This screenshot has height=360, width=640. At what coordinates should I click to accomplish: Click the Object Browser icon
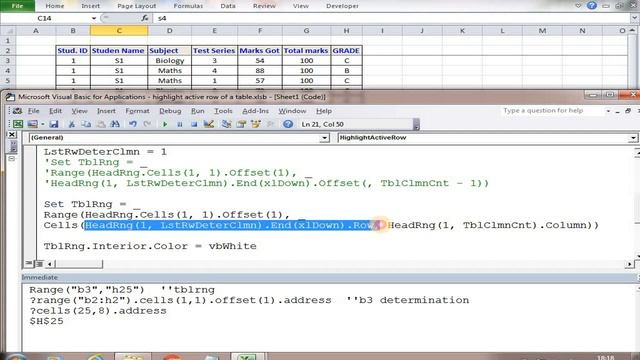pos(256,124)
